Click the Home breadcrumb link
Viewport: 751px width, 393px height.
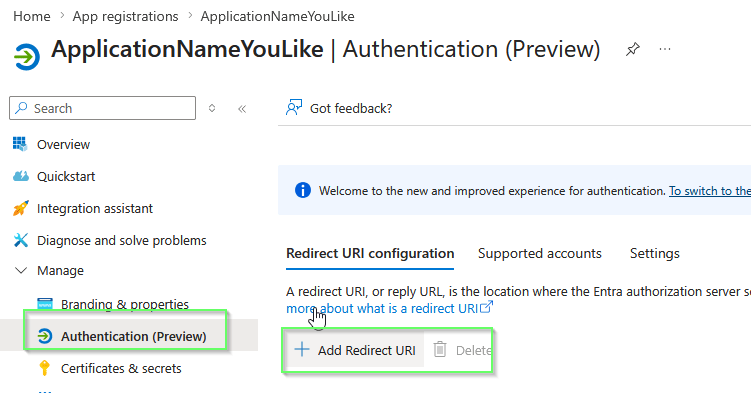point(32,16)
